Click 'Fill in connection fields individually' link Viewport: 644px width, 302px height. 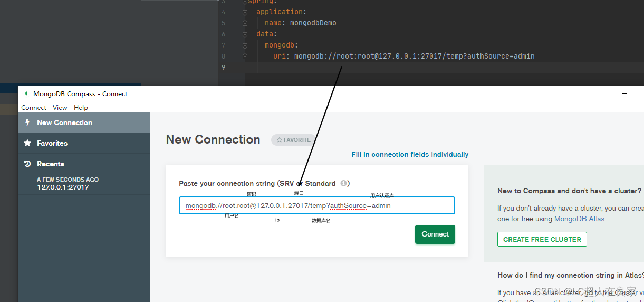410,154
